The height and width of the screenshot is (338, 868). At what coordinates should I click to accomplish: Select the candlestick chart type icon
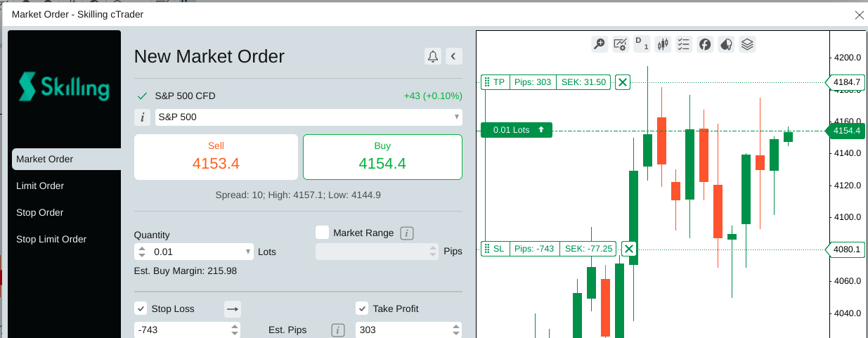coord(663,44)
